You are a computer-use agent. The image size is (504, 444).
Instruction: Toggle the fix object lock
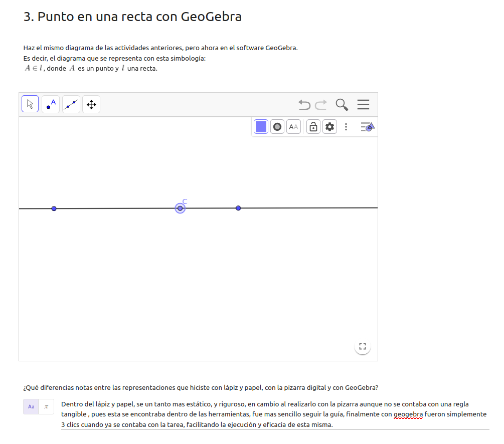[x=313, y=127]
